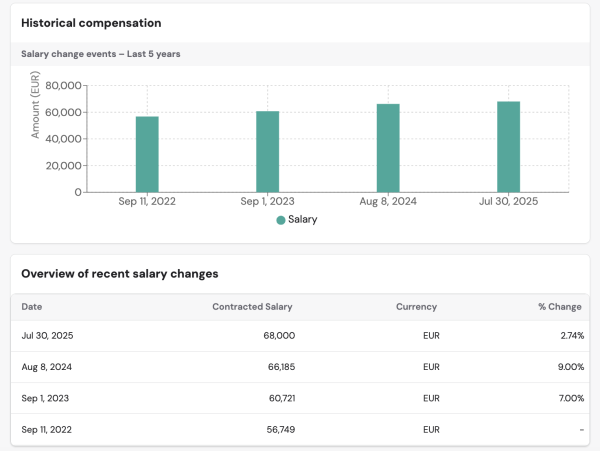Click the 9.00% change value

pos(571,367)
